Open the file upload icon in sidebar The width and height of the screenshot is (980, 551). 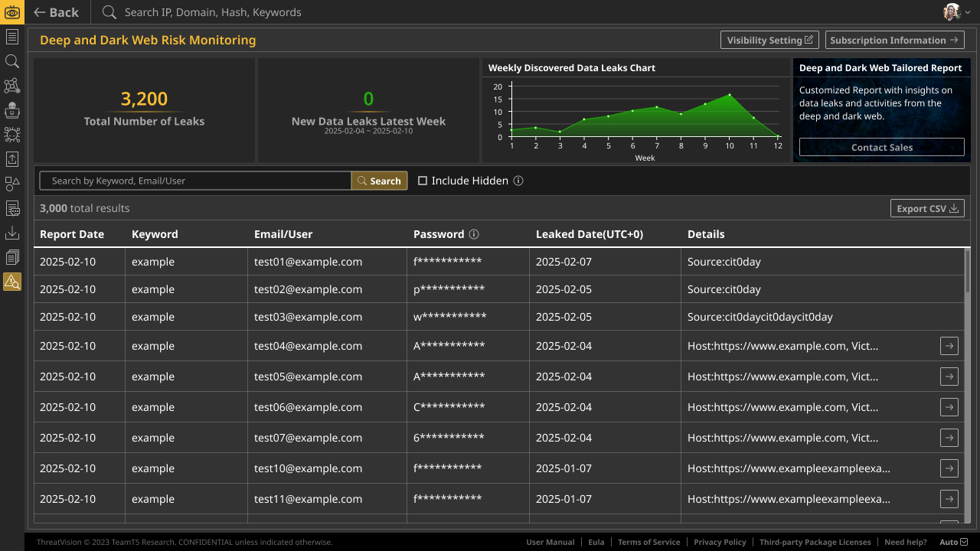11,159
